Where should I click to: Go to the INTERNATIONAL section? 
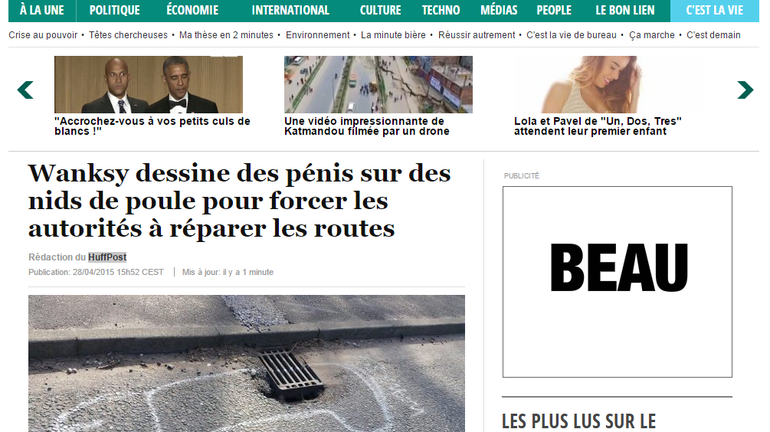[290, 10]
